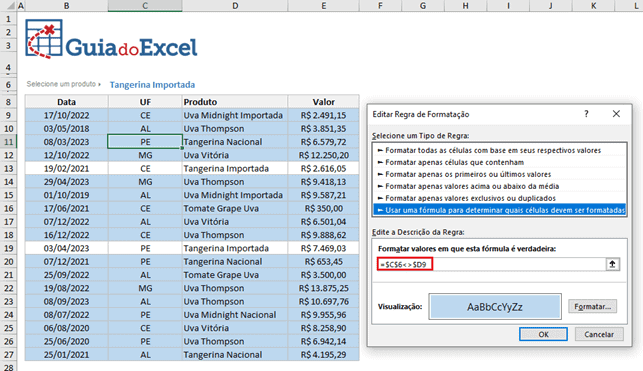Select rule type using a formula
The image size is (643, 371).
[x=500, y=210]
